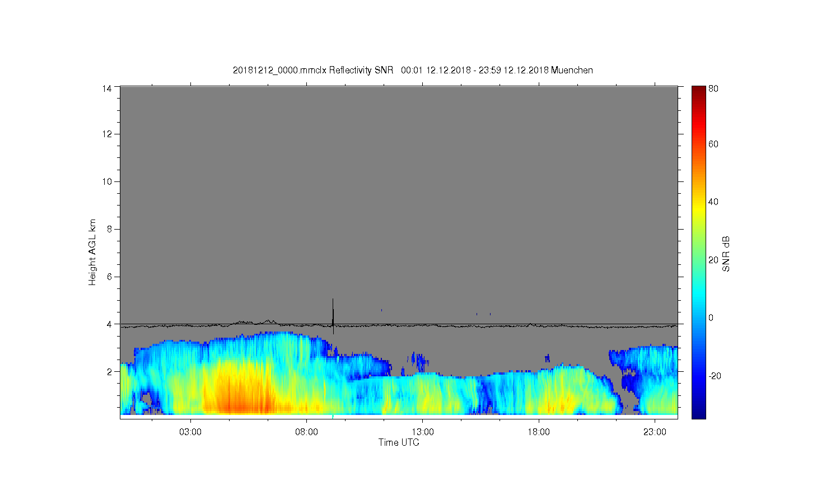
Task: Pick the dark blue bottom of colorbar
Action: point(698,413)
